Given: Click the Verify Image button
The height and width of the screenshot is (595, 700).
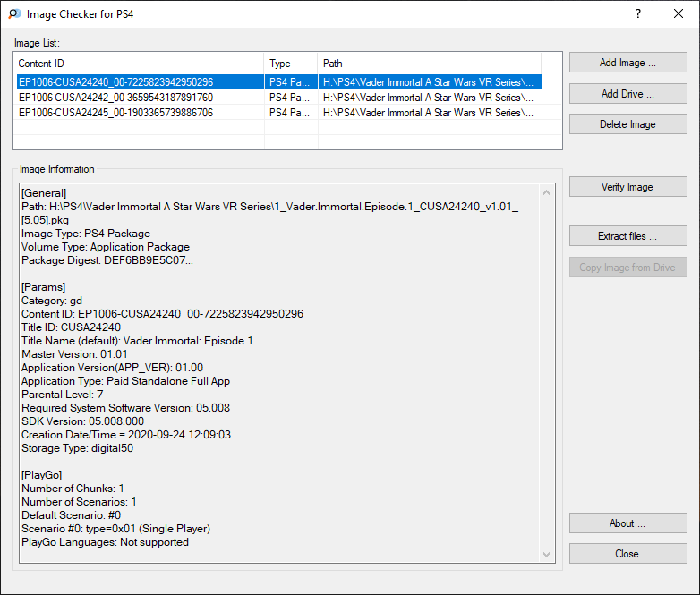Looking at the screenshot, I should pyautogui.click(x=627, y=187).
